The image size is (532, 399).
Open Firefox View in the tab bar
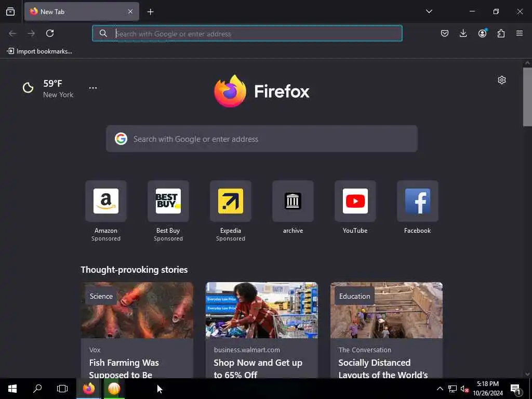(10, 12)
